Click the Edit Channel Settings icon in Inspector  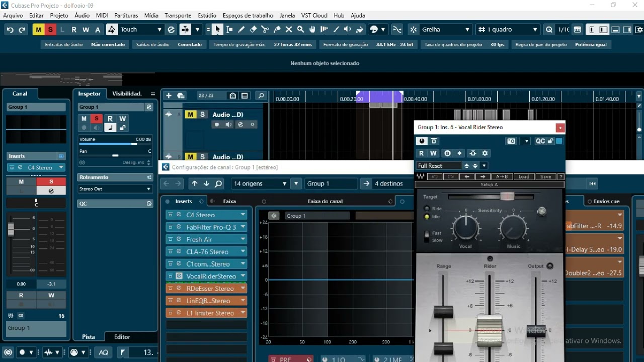click(149, 107)
